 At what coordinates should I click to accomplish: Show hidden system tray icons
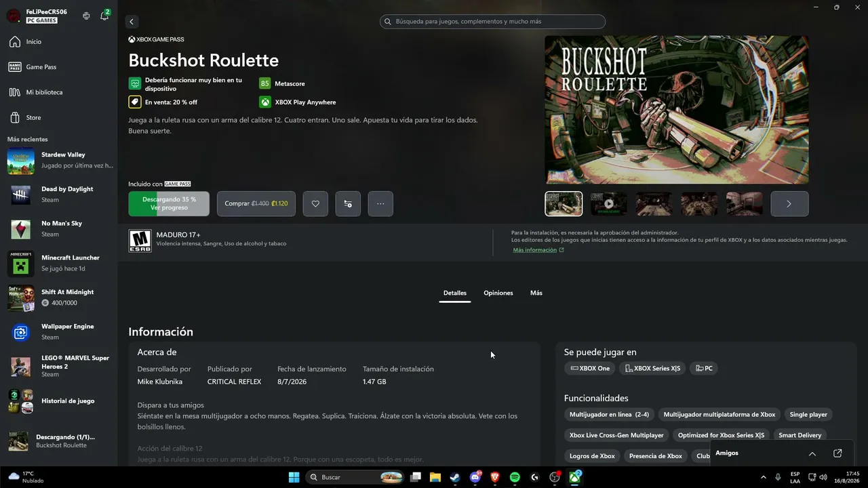pos(764,477)
